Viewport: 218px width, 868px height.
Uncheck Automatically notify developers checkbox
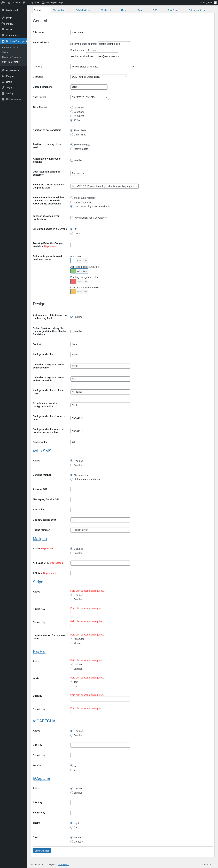point(72,218)
